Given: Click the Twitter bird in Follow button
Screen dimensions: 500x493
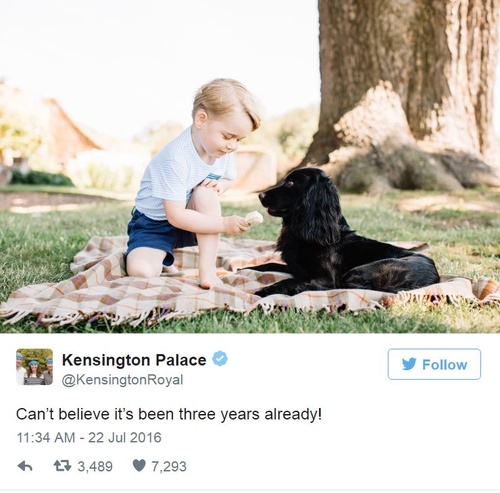Looking at the screenshot, I should coord(409,364).
